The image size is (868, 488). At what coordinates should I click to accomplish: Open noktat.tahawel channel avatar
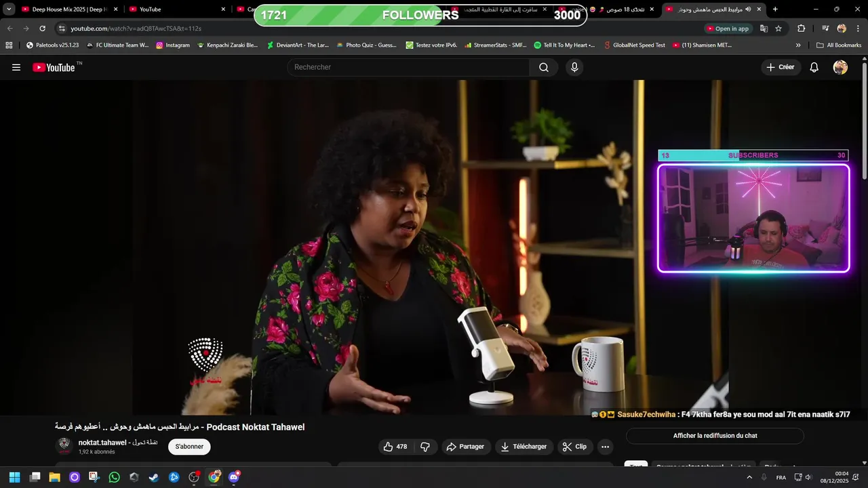(x=64, y=446)
